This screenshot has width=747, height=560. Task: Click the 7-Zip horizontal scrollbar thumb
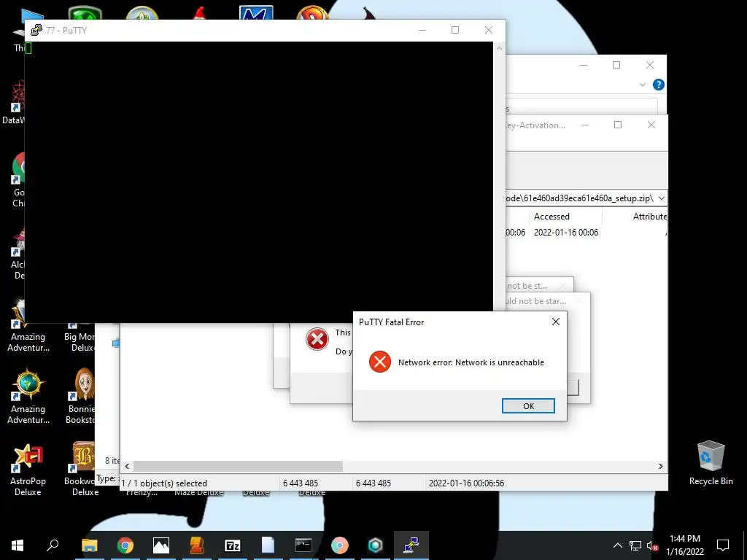tap(238, 466)
